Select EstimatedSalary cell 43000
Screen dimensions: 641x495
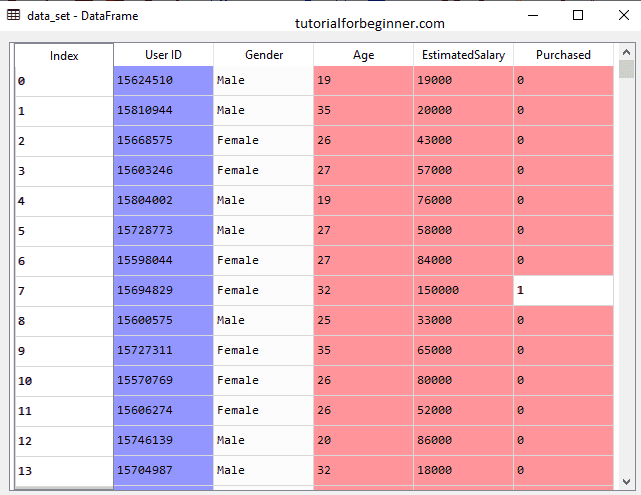[x=464, y=141]
